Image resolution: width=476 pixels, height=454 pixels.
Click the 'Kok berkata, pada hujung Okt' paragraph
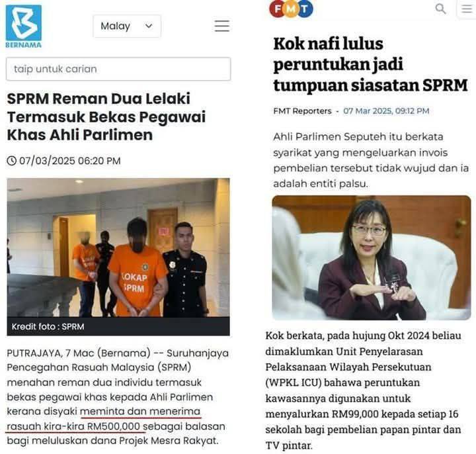364,390
